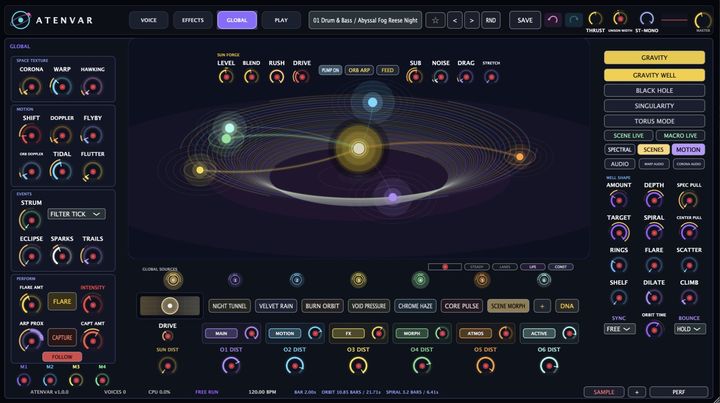This screenshot has height=403, width=720.
Task: Click the Atenvar logo icon
Action: click(21, 20)
